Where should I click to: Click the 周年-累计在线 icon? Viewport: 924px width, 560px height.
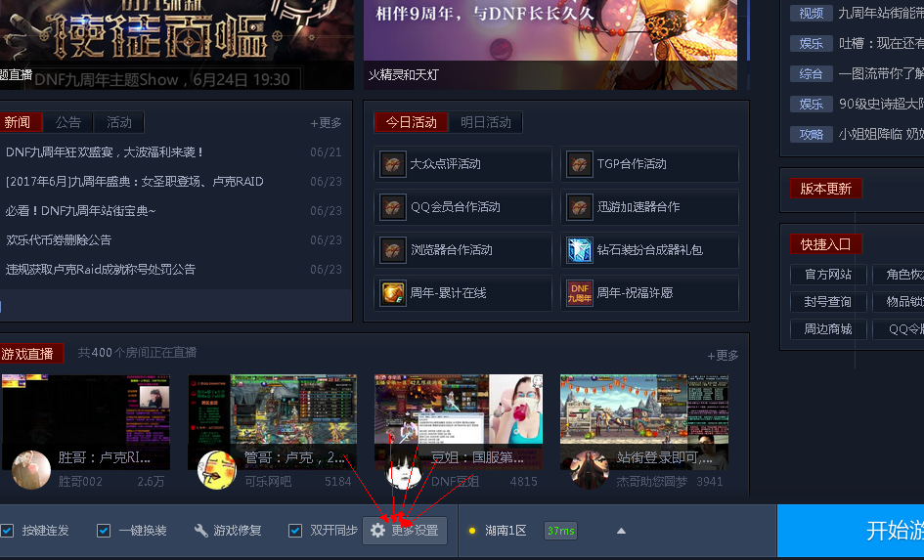[x=392, y=293]
